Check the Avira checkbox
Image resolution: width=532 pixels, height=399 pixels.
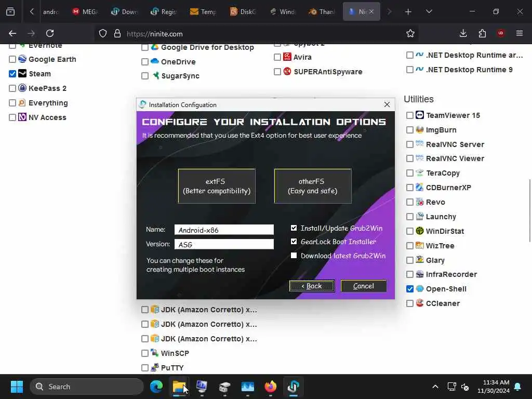[x=277, y=57]
